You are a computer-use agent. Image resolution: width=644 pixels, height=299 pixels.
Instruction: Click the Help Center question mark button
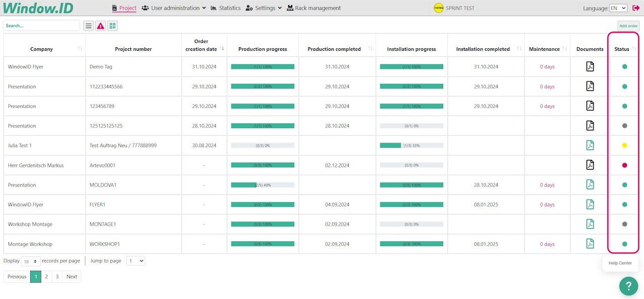pyautogui.click(x=628, y=286)
